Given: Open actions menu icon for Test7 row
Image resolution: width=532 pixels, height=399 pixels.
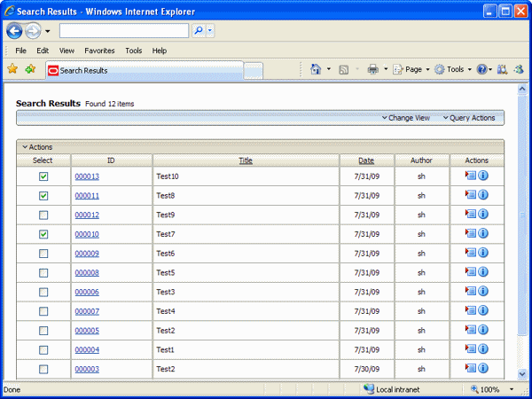Looking at the screenshot, I should [471, 233].
